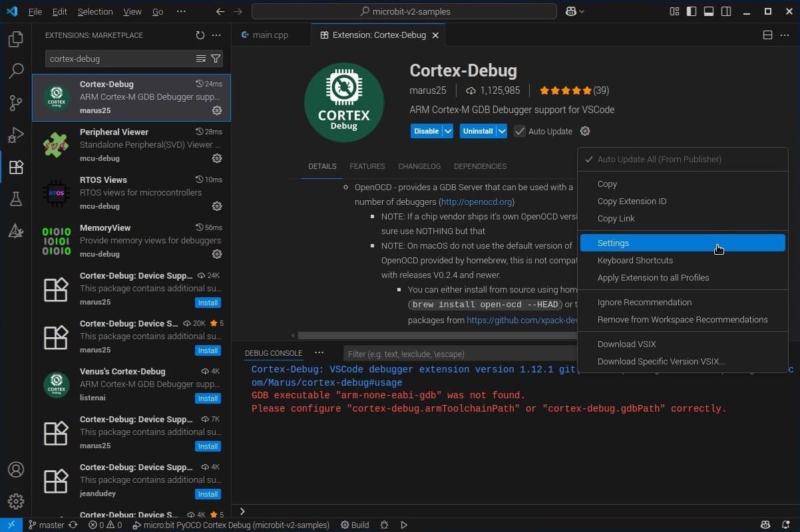
Task: Open the http://openocd.org link
Action: (x=477, y=201)
